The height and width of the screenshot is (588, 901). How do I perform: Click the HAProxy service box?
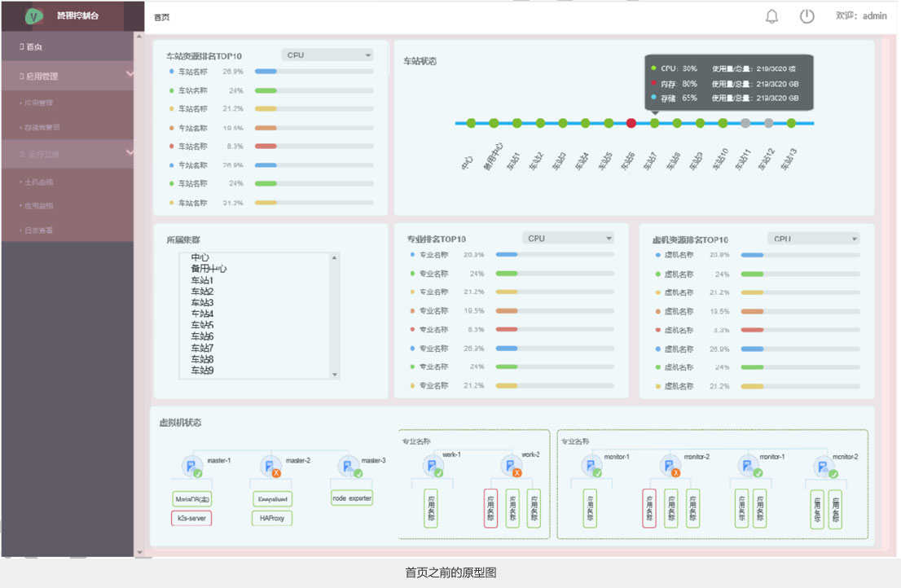pos(271,518)
